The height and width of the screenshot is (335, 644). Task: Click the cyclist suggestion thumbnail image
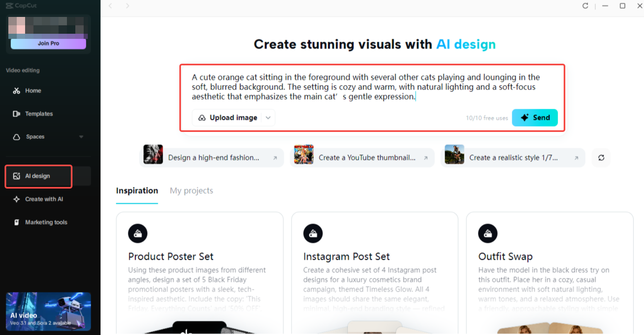(454, 155)
